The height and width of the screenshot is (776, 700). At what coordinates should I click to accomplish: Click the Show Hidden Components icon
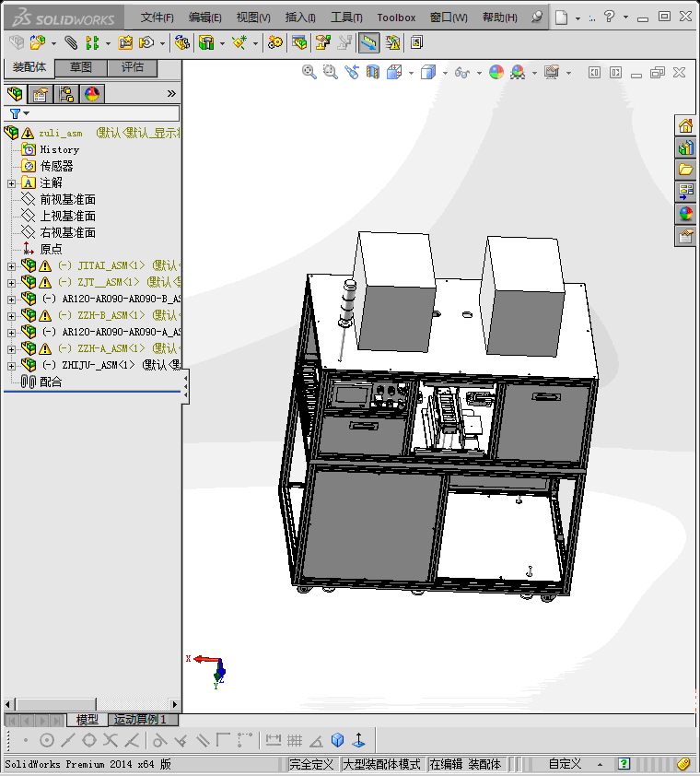pyautogui.click(x=182, y=43)
